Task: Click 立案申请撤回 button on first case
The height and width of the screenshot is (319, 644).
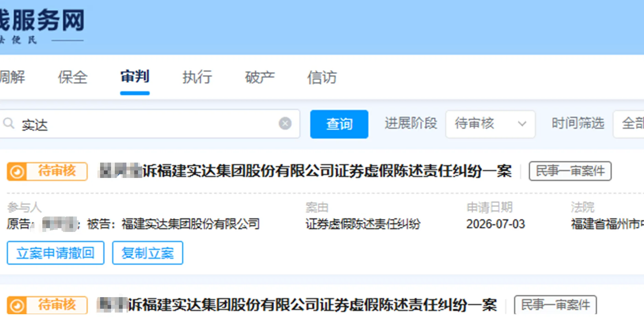Action: (55, 253)
